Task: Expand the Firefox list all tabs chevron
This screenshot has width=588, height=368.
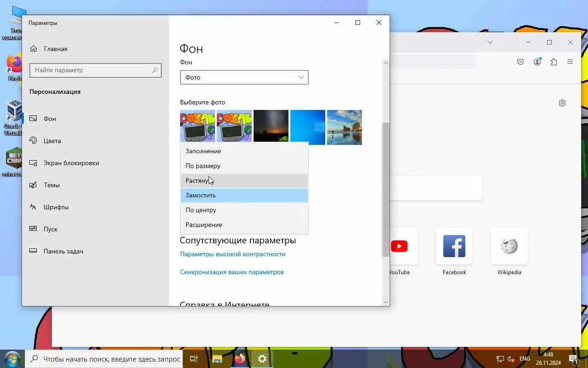Action: (x=490, y=42)
